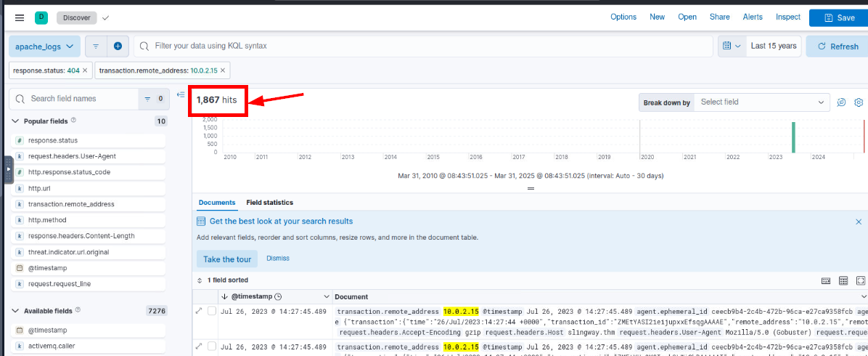Viewport: 868px width, 356px height.
Task: Select the threat.indicator.url.original field
Action: click(x=89, y=252)
